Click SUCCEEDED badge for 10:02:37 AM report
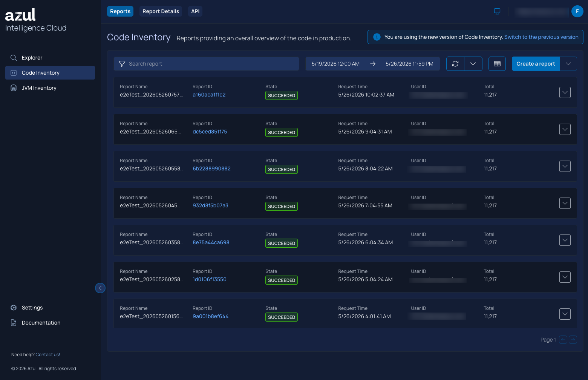The width and height of the screenshot is (588, 380). (x=282, y=95)
